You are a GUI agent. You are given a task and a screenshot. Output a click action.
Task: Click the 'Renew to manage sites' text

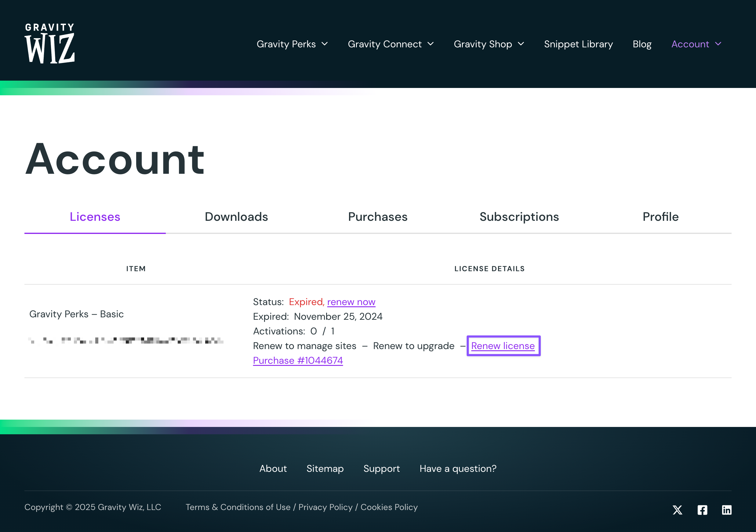tap(305, 346)
